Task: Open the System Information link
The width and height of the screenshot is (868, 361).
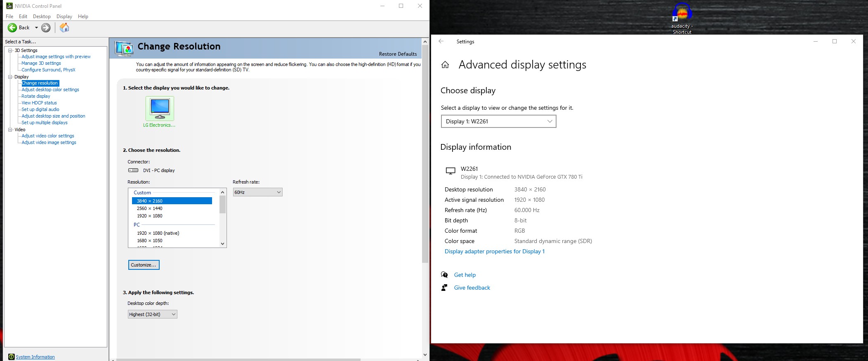Action: click(x=35, y=357)
